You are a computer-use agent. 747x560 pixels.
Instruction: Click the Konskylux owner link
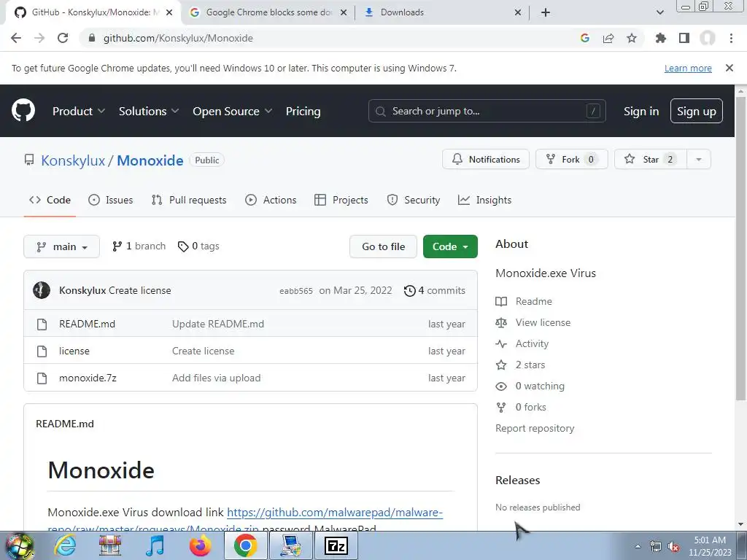coord(73,160)
